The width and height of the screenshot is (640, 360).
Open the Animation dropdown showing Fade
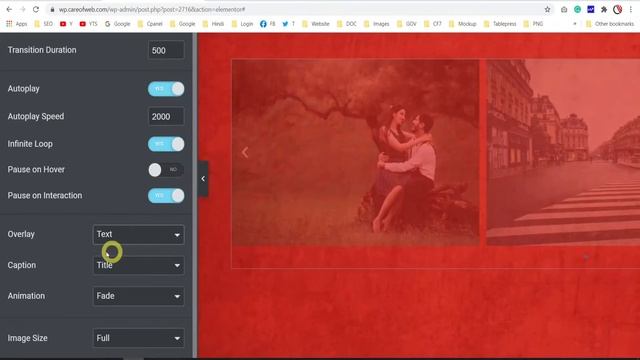pos(138,296)
